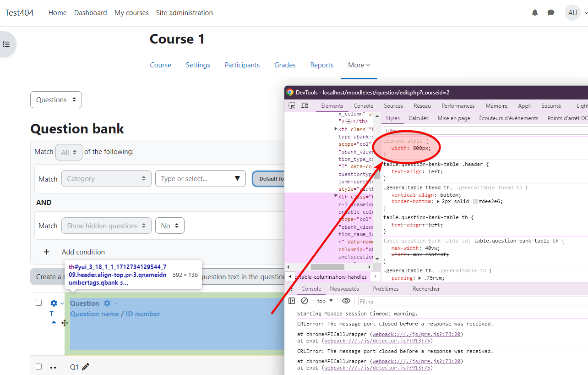The image size is (588, 375).
Task: Sort by Question name link
Action: point(95,314)
